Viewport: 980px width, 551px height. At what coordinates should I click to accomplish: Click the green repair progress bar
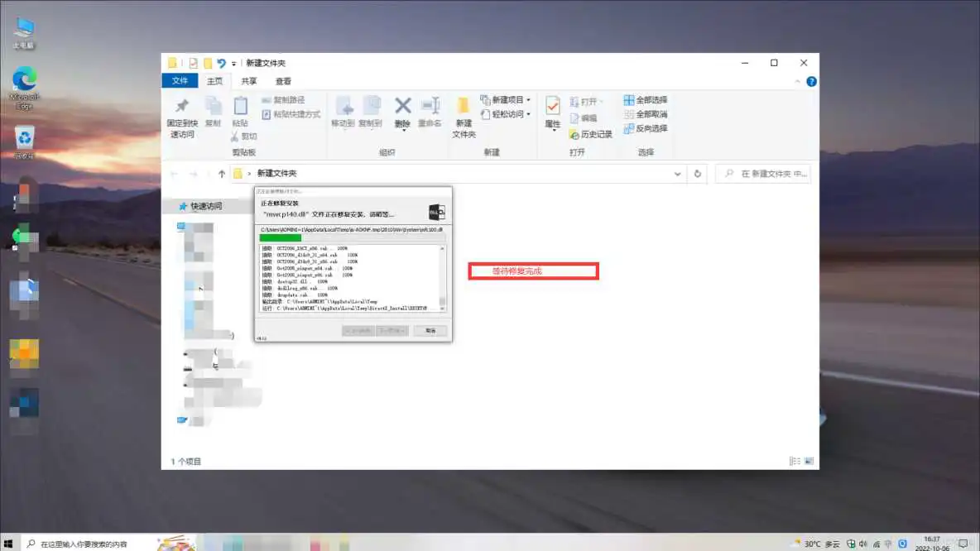(x=280, y=237)
